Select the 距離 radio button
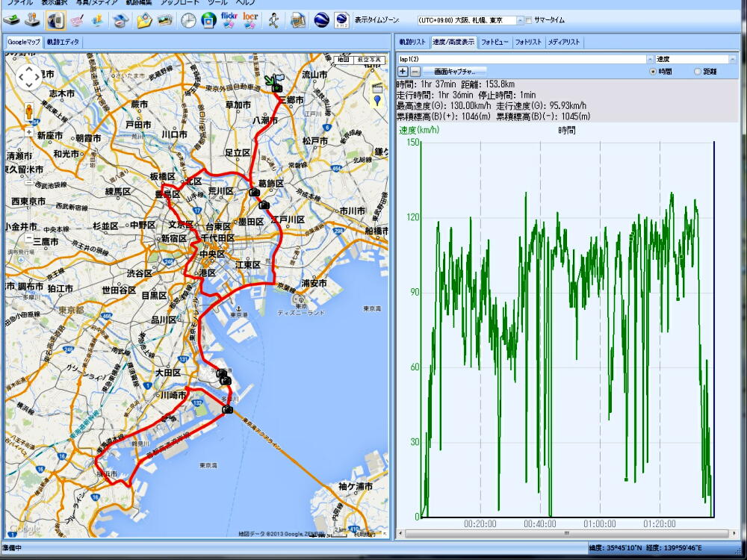Image resolution: width=747 pixels, height=560 pixels. coord(698,72)
